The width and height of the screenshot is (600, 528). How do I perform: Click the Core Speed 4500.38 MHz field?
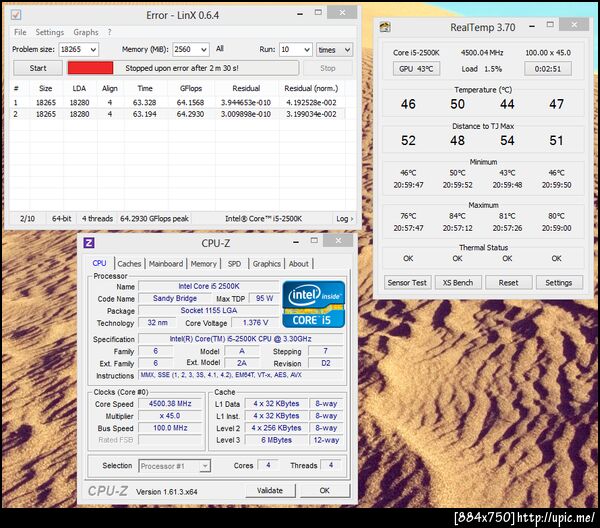(170, 404)
